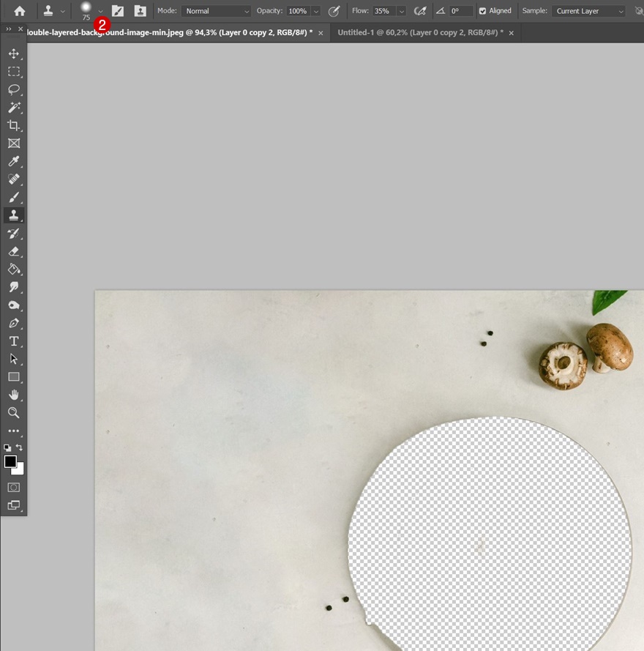
Task: Select the Magic Wand tool
Action: (13, 108)
